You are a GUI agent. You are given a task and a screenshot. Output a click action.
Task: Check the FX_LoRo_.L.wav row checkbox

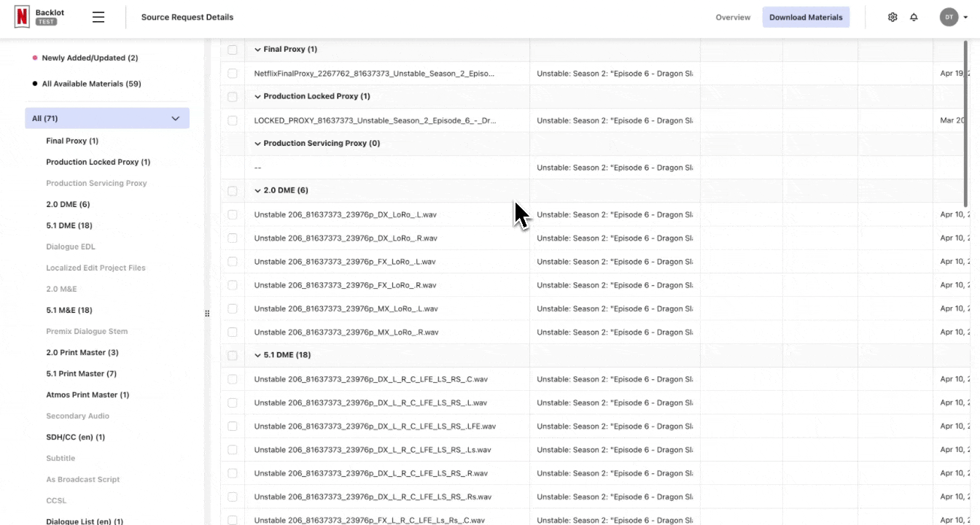click(x=233, y=261)
